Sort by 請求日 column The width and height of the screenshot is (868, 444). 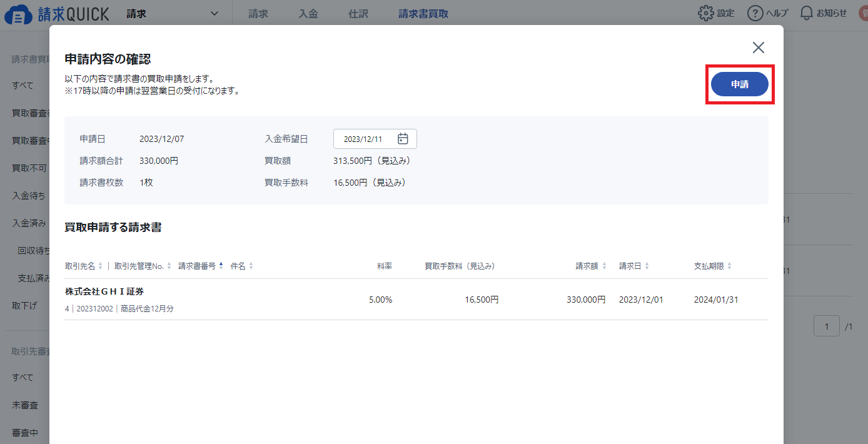[x=634, y=266]
